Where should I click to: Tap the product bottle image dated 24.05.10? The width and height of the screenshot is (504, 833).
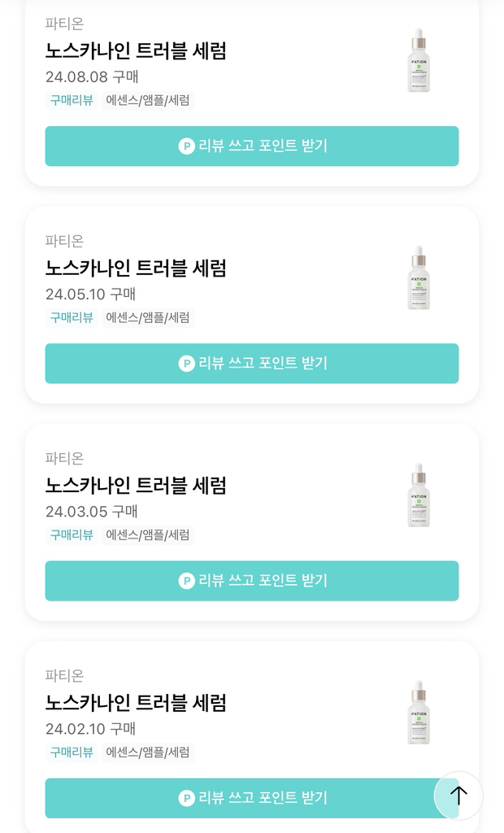point(418,277)
